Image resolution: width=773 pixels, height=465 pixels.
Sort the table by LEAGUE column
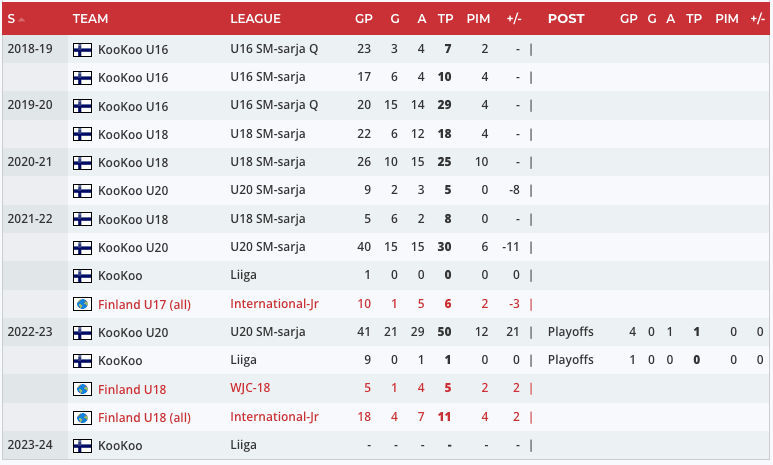[x=255, y=19]
